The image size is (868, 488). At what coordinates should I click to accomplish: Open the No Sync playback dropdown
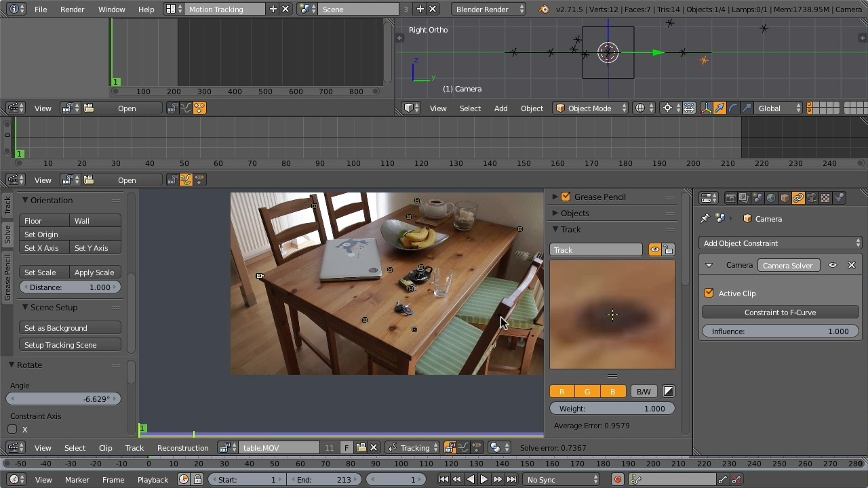coord(561,479)
